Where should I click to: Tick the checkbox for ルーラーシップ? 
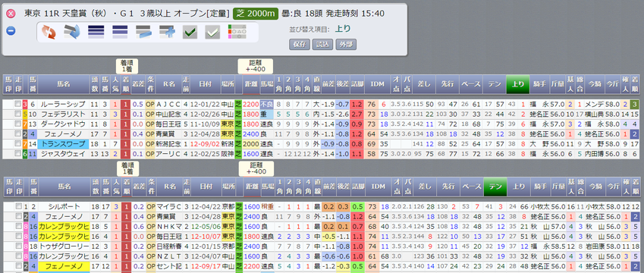pyautogui.click(x=17, y=105)
